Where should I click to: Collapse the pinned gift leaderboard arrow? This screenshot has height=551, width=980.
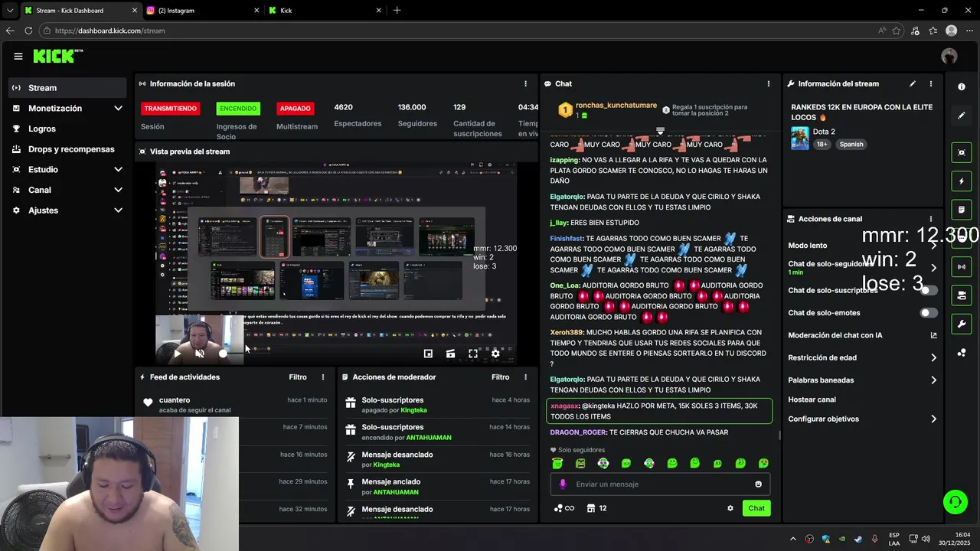(x=660, y=132)
